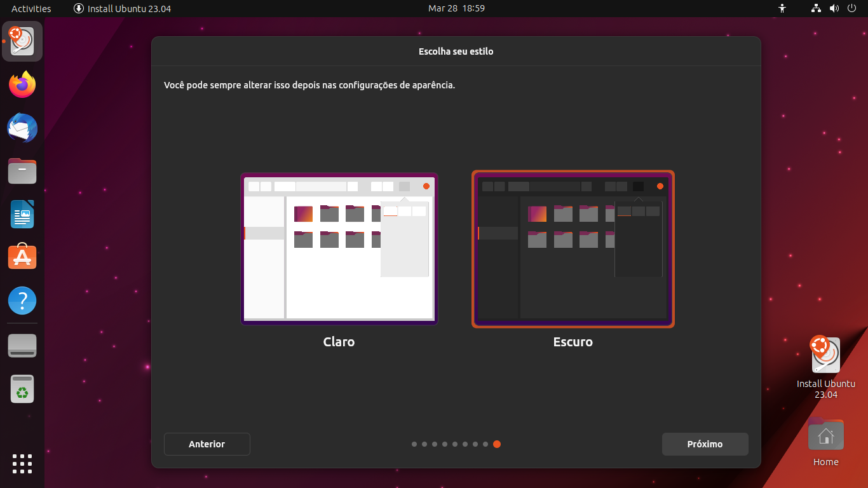This screenshot has width=868, height=488.
Task: Open the Ubuntu App Center
Action: coord(22,257)
